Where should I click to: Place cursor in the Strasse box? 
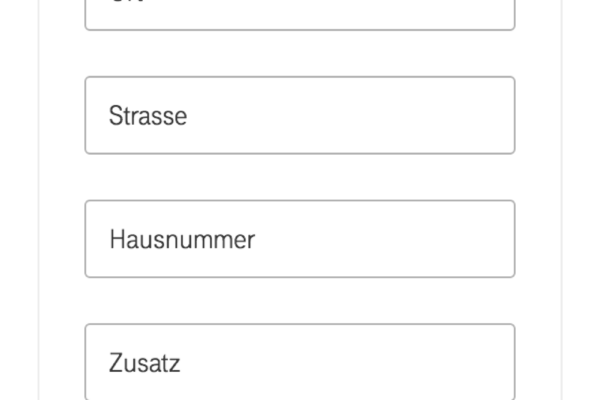pyautogui.click(x=300, y=115)
